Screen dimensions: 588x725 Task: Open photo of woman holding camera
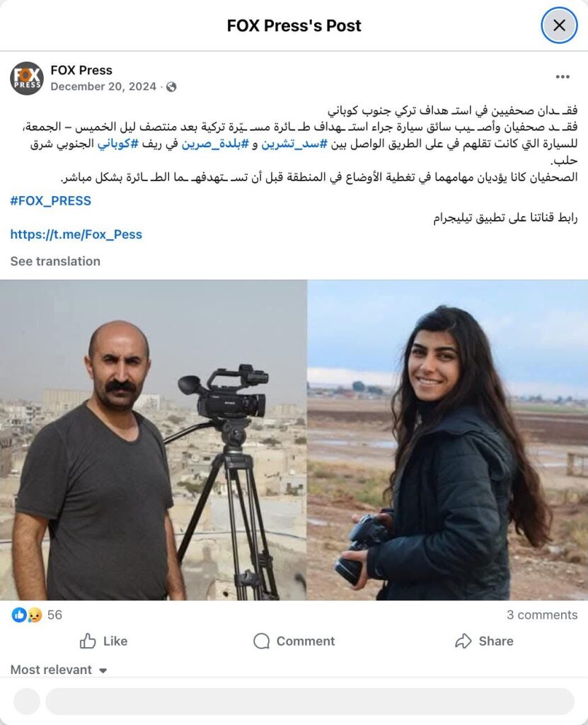point(447,440)
